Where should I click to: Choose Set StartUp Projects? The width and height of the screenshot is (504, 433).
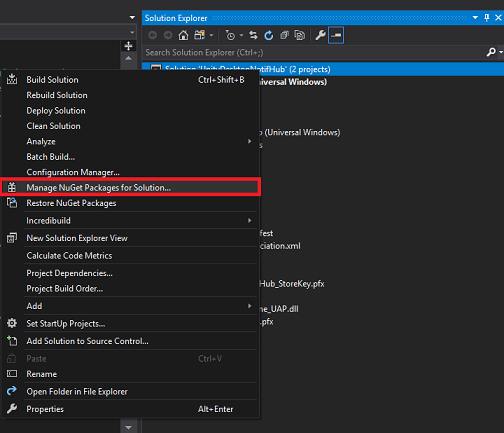click(130, 324)
